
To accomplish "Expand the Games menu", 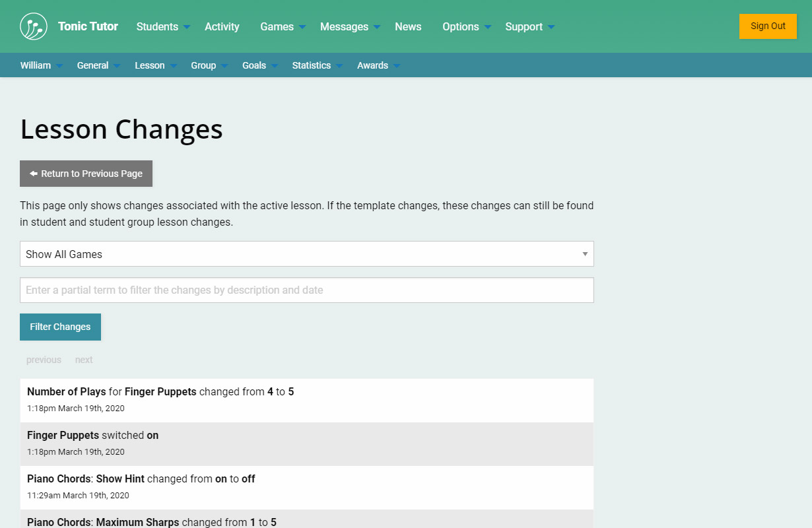I will pos(283,26).
